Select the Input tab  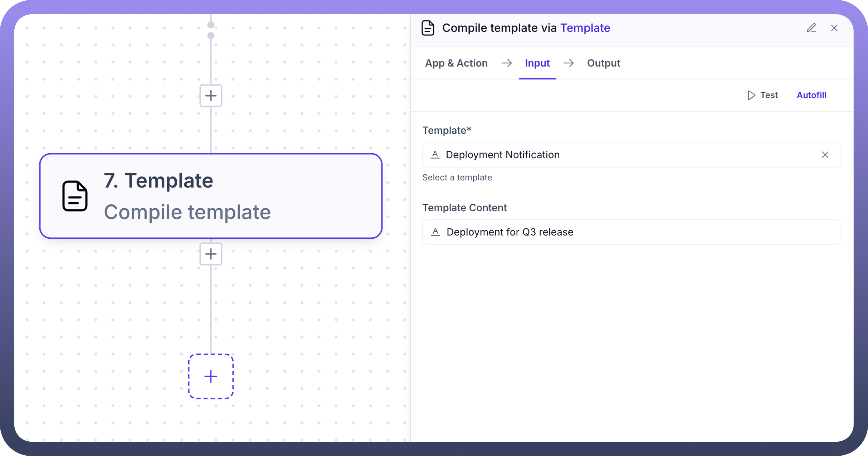tap(537, 63)
